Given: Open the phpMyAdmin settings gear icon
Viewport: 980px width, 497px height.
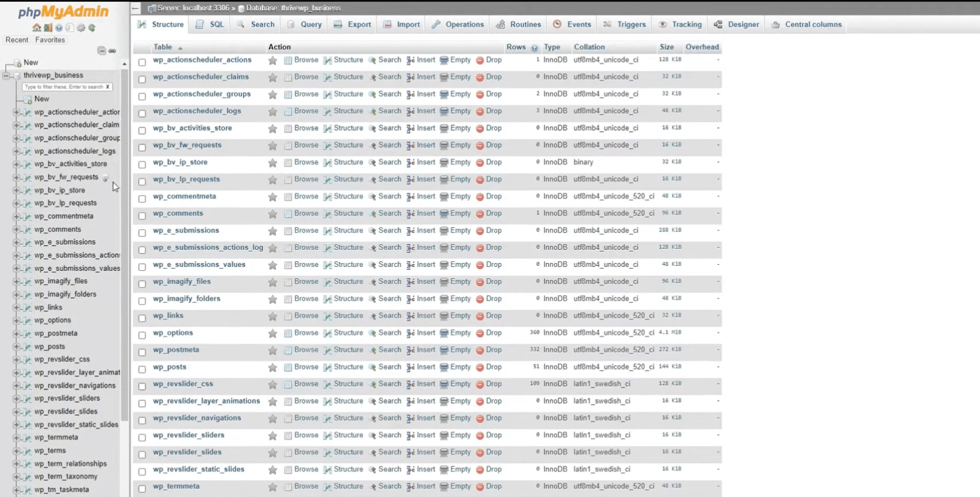Looking at the screenshot, I should [x=80, y=28].
